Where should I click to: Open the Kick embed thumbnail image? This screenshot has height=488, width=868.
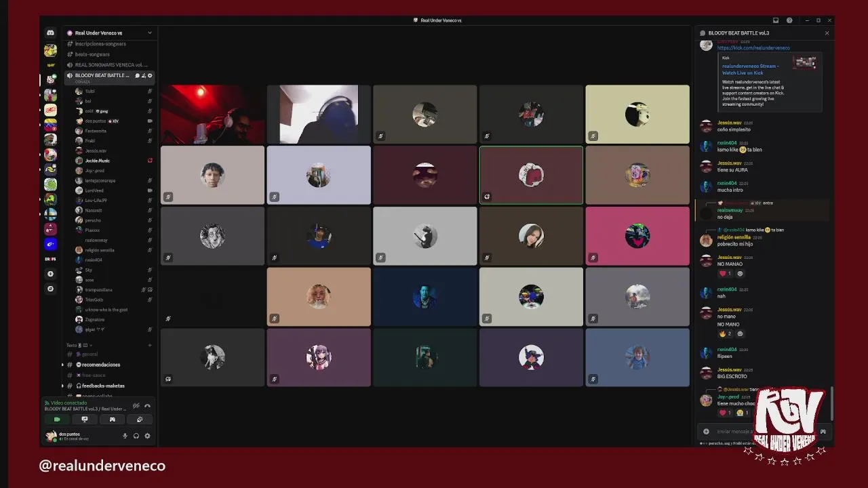coord(806,62)
